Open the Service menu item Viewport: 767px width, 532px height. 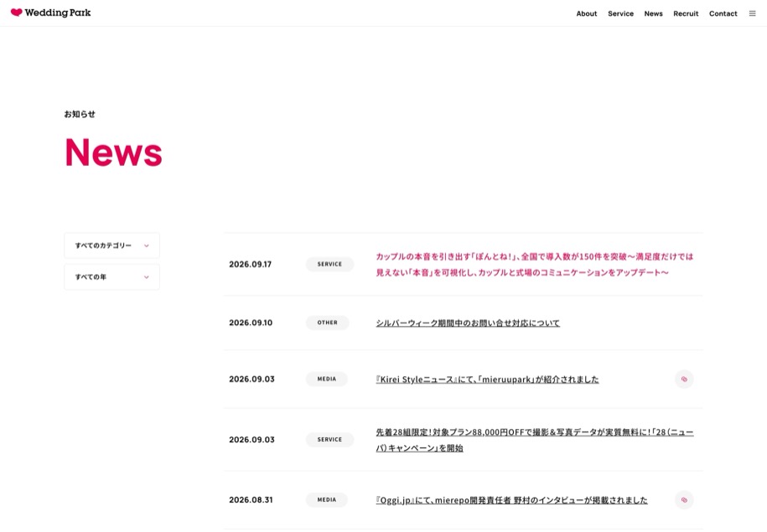(x=621, y=13)
